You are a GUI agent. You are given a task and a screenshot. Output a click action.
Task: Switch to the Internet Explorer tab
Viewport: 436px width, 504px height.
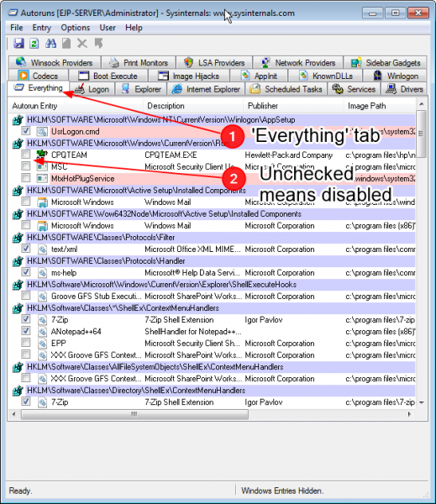click(206, 89)
